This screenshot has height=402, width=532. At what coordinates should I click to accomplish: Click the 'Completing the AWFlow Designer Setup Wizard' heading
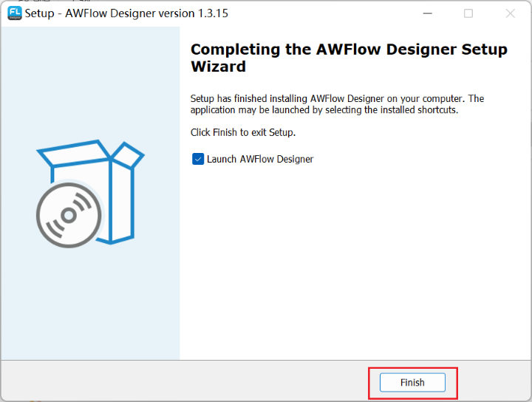[349, 58]
